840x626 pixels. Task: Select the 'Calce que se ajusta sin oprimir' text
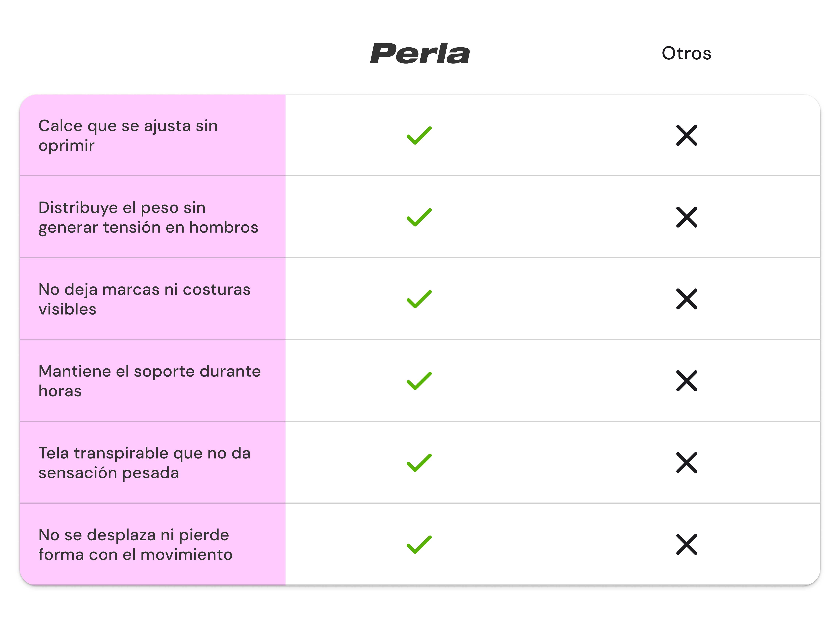128,136
